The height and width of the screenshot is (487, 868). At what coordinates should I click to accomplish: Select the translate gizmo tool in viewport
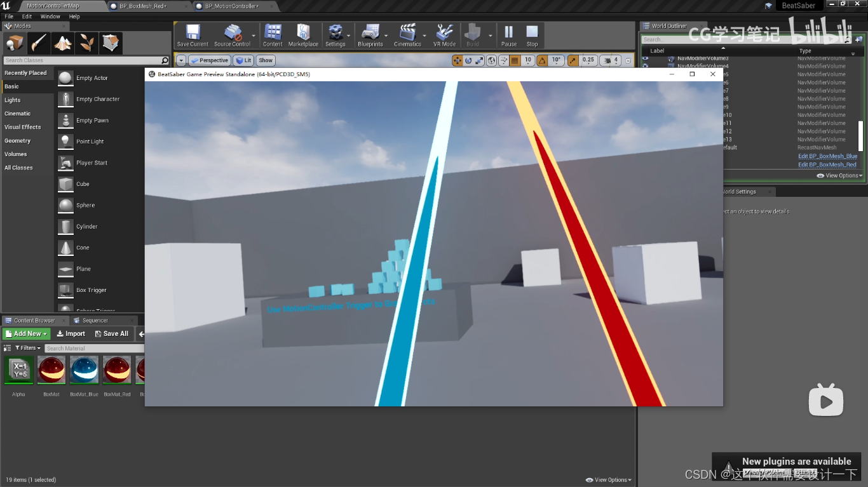pos(457,60)
